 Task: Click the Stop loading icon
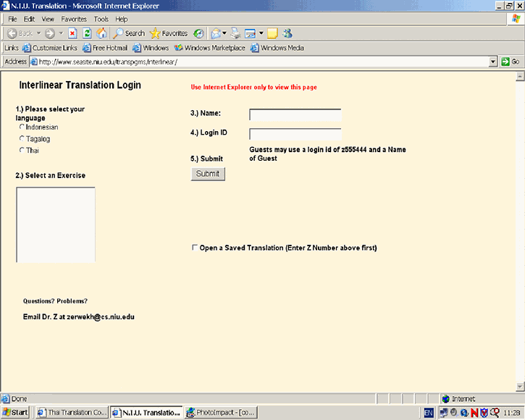[72, 33]
